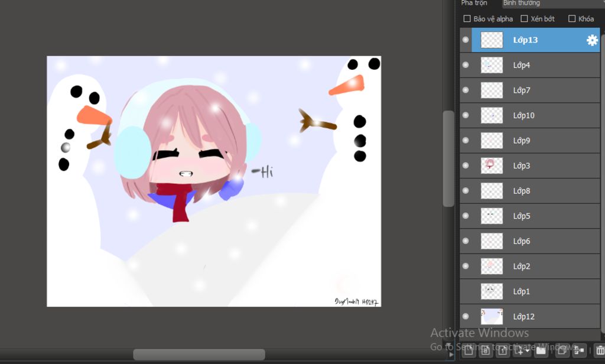Enable Xén bớt clipping checkbox

pos(524,18)
